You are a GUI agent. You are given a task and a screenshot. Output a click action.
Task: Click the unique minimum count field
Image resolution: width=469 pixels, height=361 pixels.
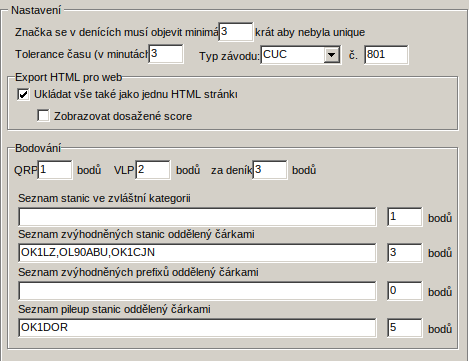pyautogui.click(x=236, y=32)
